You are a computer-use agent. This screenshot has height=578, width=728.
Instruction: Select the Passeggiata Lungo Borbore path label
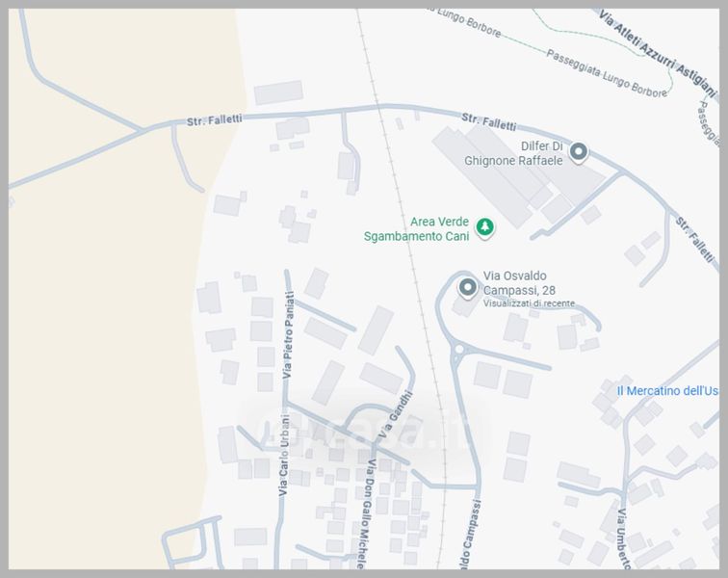607,73
